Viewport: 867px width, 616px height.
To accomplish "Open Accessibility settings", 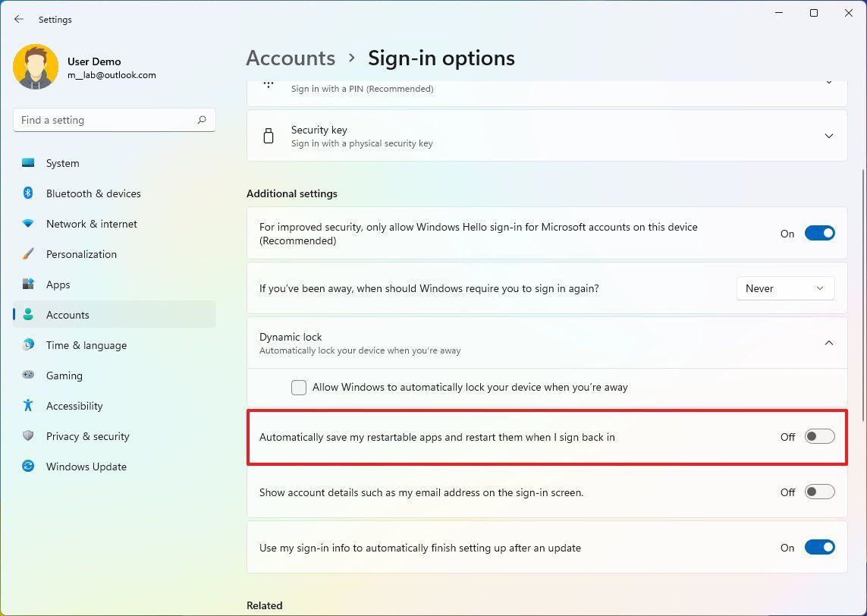I will click(74, 406).
